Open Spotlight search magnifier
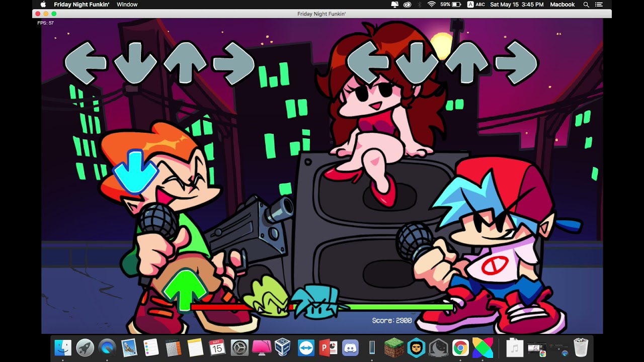Viewport: 644px width, 362px height. point(586,5)
